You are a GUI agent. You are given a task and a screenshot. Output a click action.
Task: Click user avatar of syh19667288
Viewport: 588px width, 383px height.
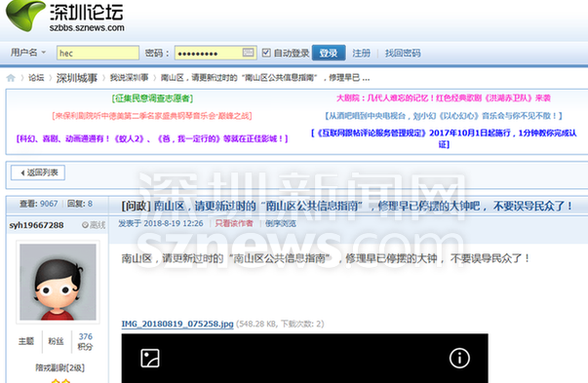point(58,282)
